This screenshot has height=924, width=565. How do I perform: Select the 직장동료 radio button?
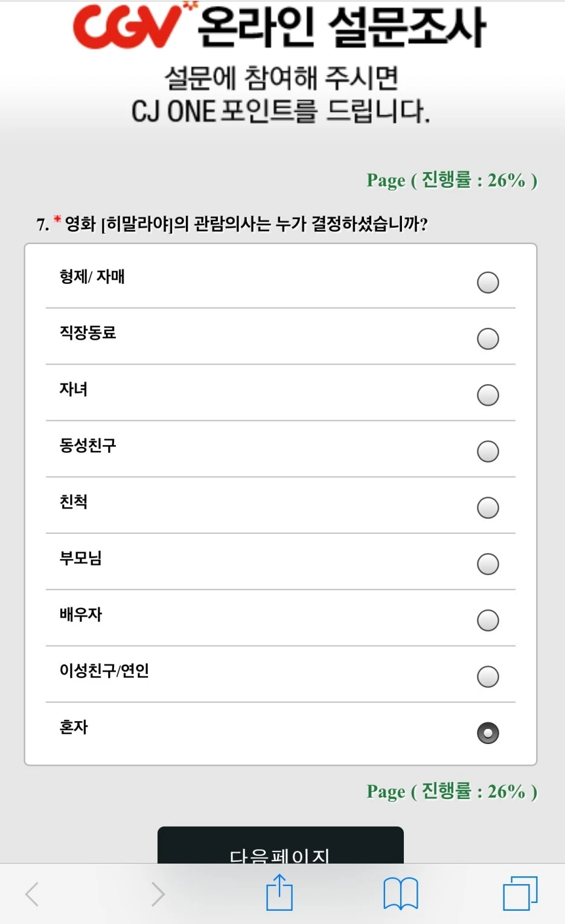488,338
